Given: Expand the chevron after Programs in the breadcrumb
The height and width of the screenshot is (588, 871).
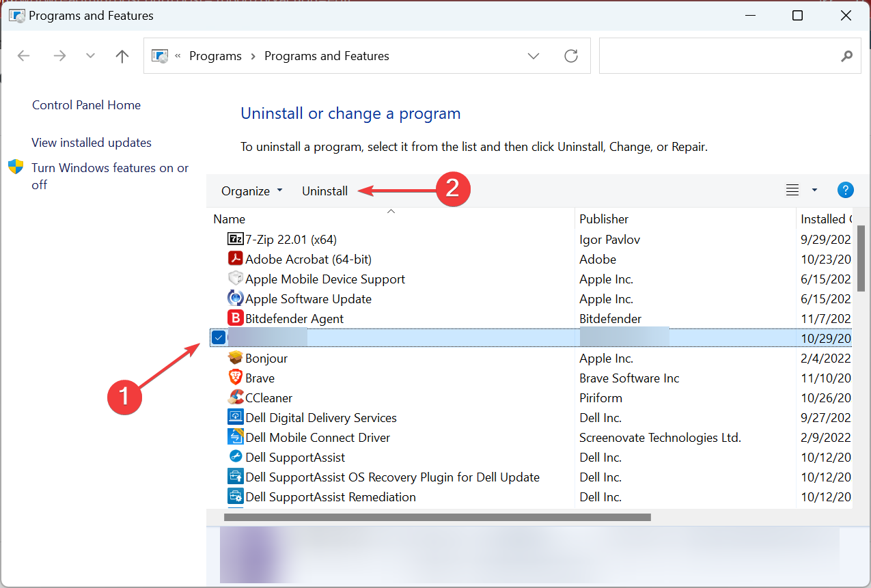Looking at the screenshot, I should 253,56.
